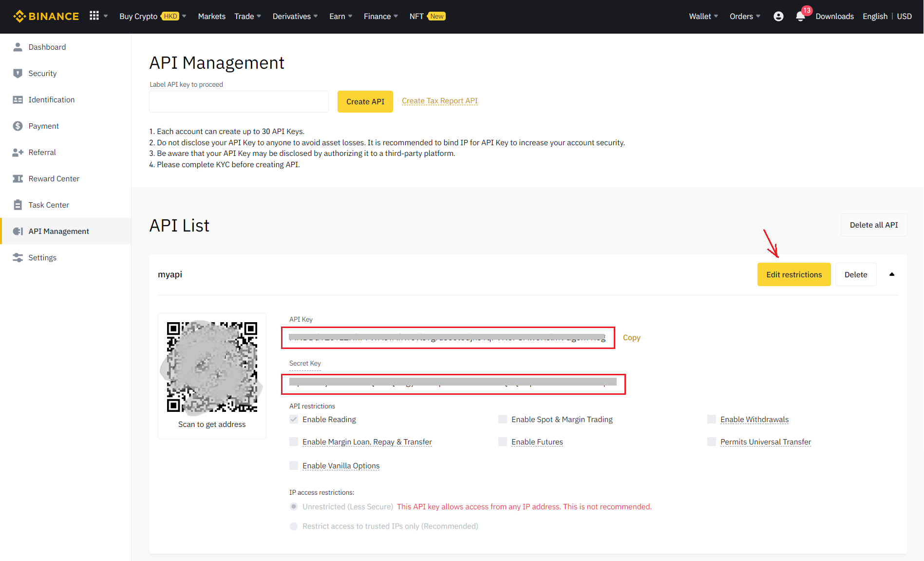924x561 pixels.
Task: Open the apps grid menu icon
Action: click(94, 16)
